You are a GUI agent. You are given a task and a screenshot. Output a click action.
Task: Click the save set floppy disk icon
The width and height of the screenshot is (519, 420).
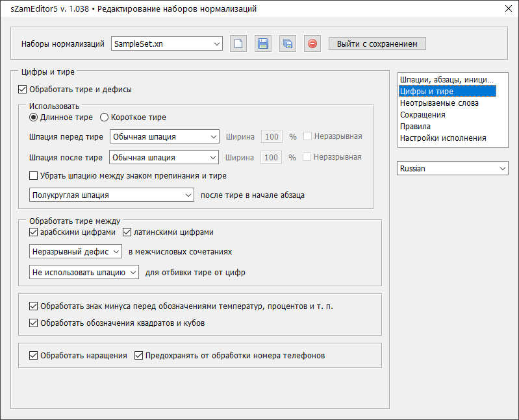pos(263,44)
